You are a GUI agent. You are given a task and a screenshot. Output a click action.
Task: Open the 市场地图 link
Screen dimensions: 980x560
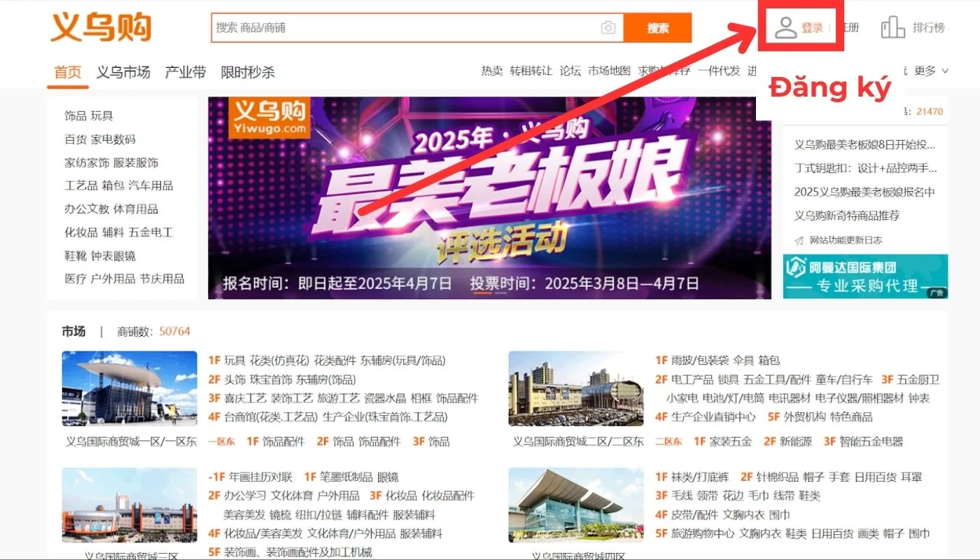(609, 71)
